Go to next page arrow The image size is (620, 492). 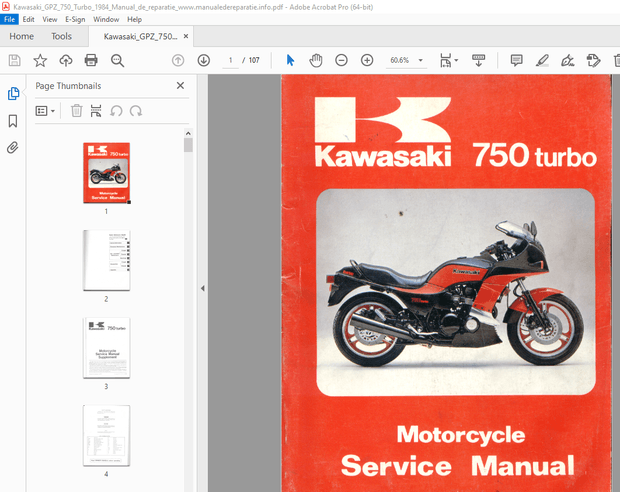204,61
